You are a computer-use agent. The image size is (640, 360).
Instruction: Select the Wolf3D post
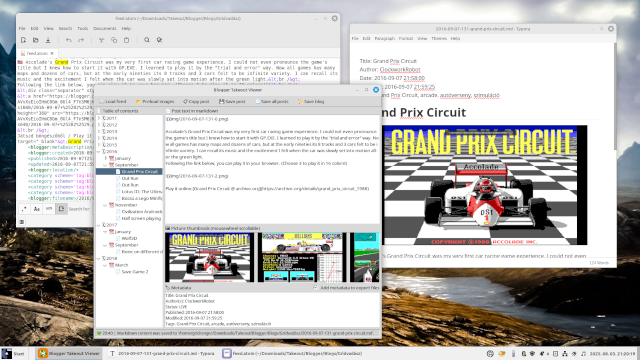127,238
